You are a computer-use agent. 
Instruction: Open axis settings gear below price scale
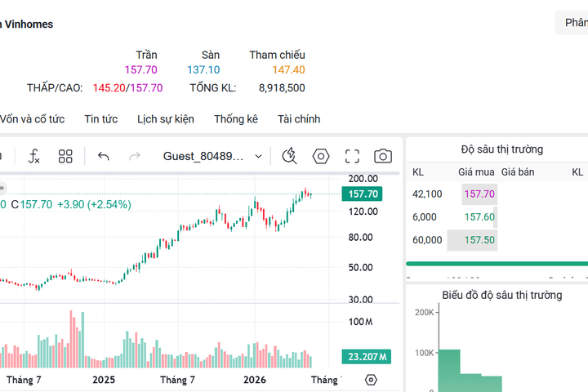pos(371,380)
